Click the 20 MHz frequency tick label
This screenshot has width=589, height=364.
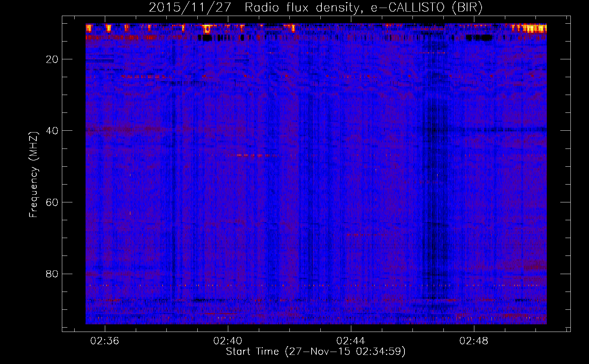tap(52, 59)
